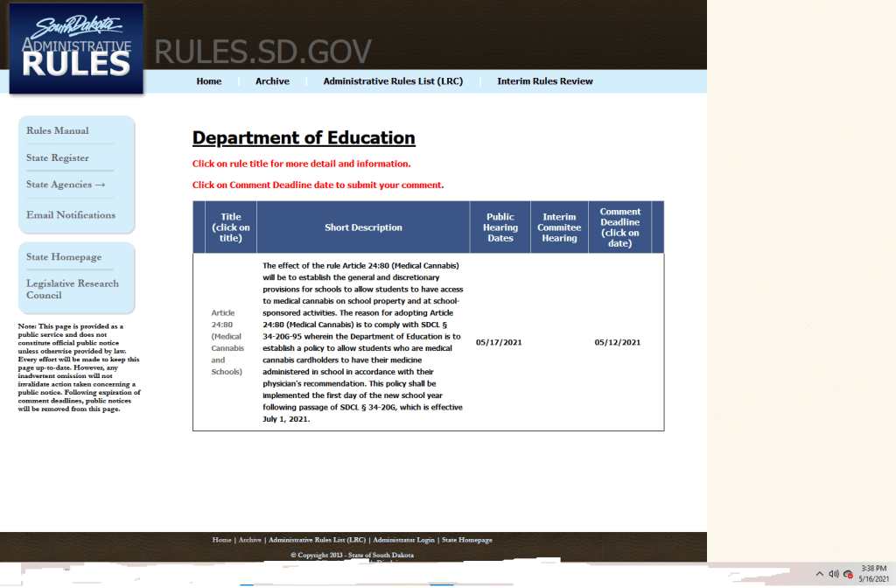Open State Homepage from the footer

(466, 540)
